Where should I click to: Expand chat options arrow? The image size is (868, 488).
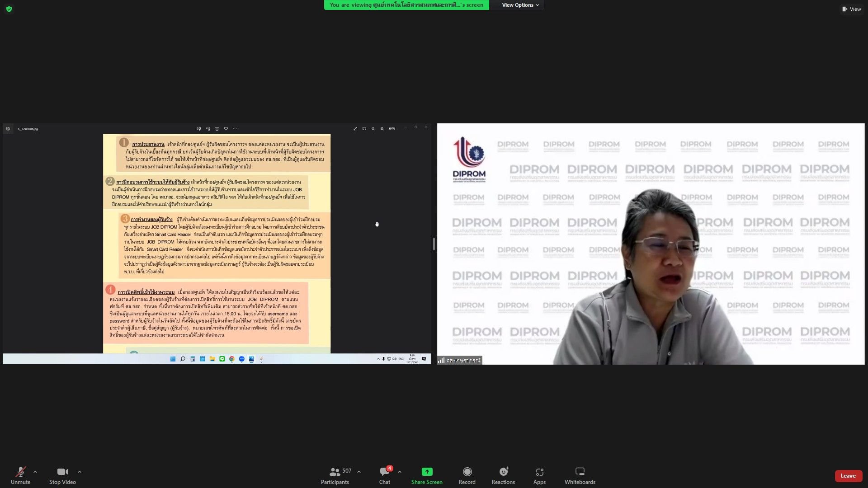[x=400, y=472]
